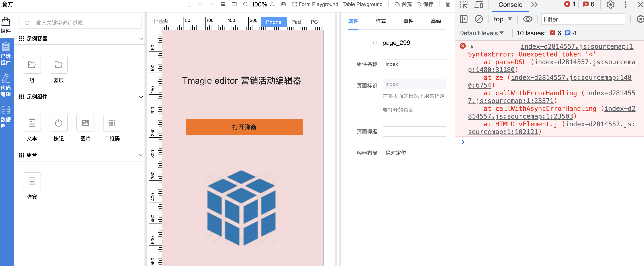Toggle the console sidebar panel icon

click(x=463, y=19)
